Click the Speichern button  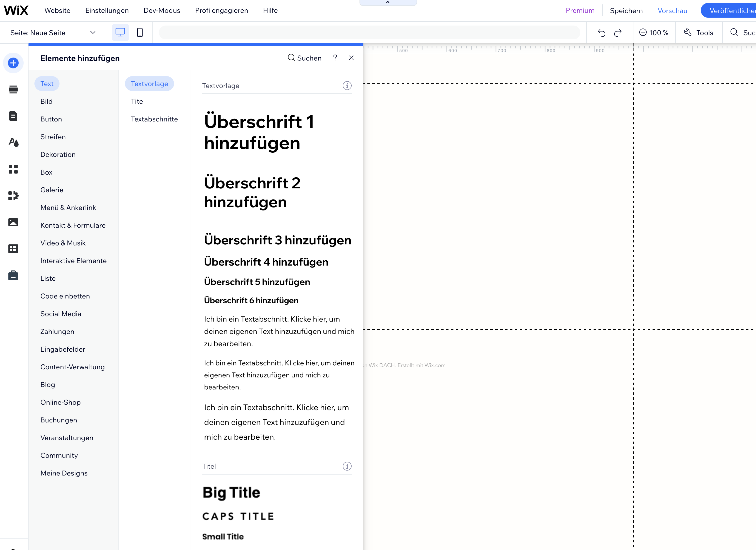626,11
